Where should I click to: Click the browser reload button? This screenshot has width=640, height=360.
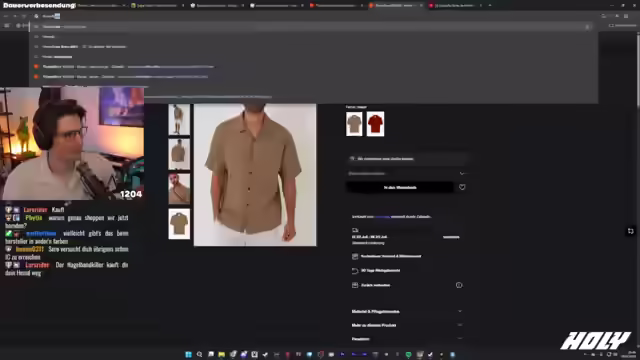pos(24,16)
